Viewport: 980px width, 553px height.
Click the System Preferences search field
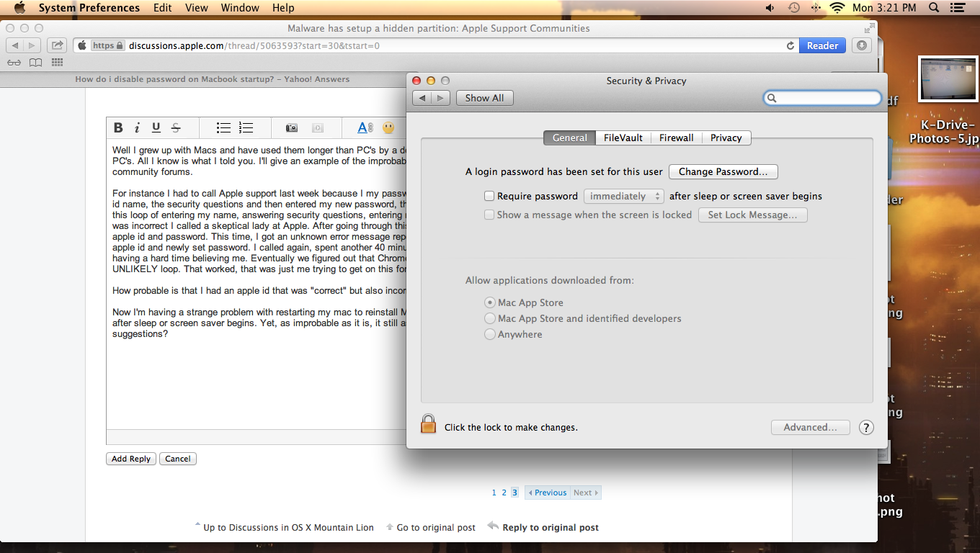click(x=822, y=98)
